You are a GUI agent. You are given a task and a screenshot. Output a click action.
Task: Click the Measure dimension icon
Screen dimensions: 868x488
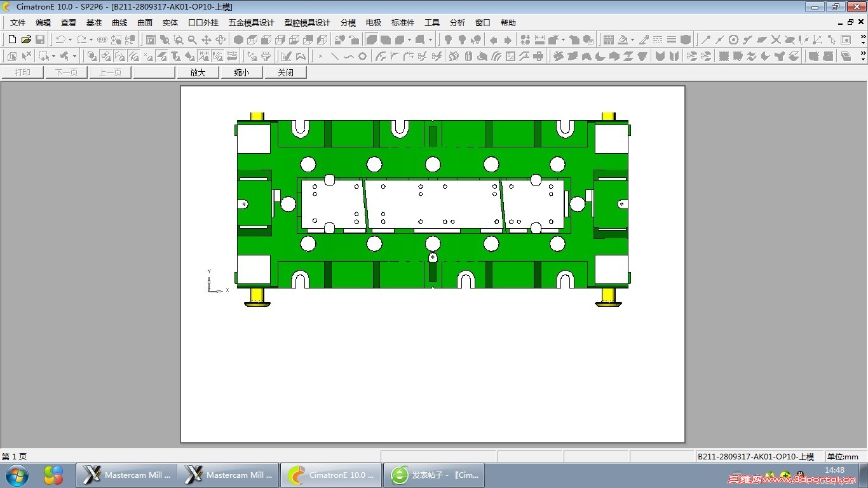tap(539, 39)
